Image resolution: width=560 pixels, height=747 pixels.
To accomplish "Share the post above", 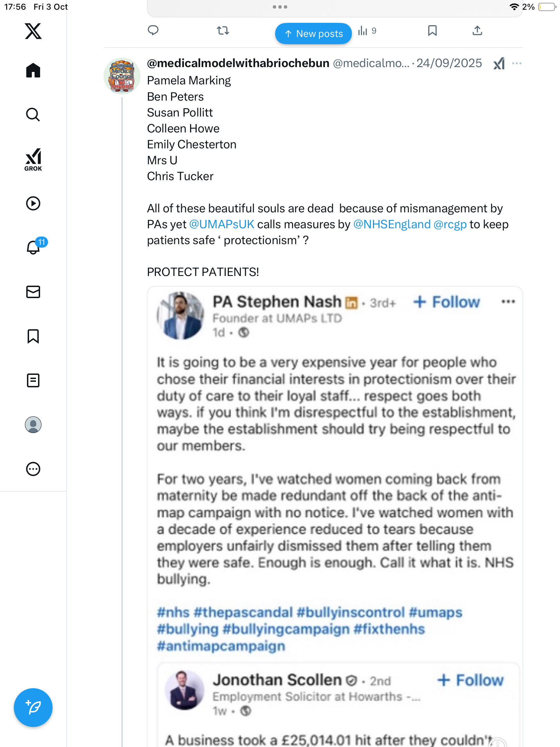I will click(477, 31).
